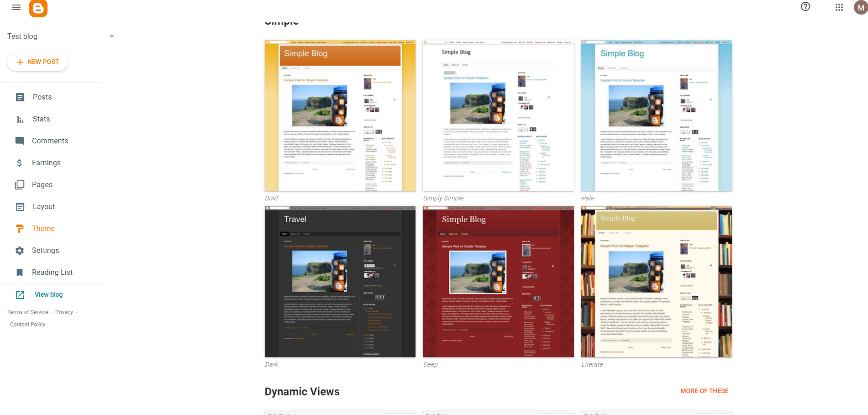This screenshot has height=415, width=868.
Task: Click the Pages sidebar icon
Action: pyautogui.click(x=20, y=185)
